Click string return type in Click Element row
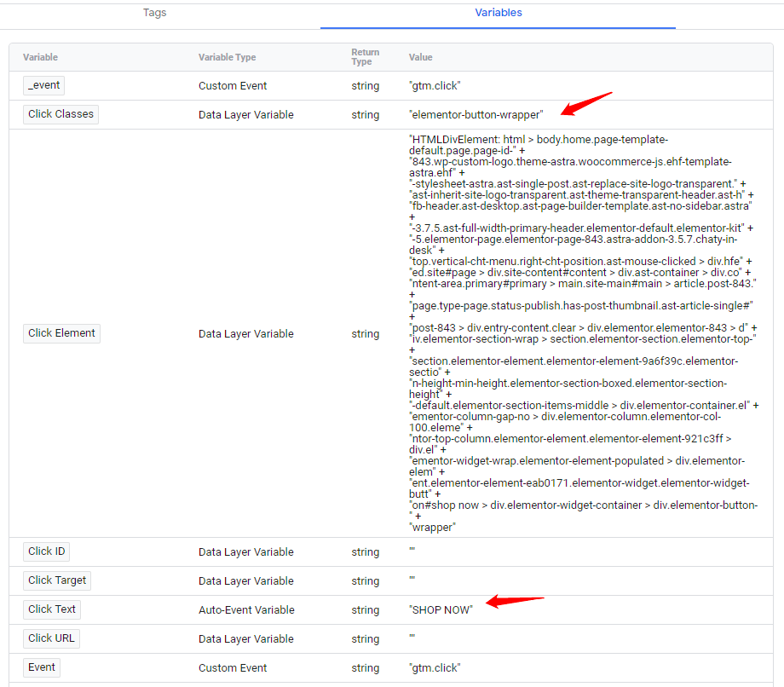Viewport: 784px width, 687px height. 365,334
